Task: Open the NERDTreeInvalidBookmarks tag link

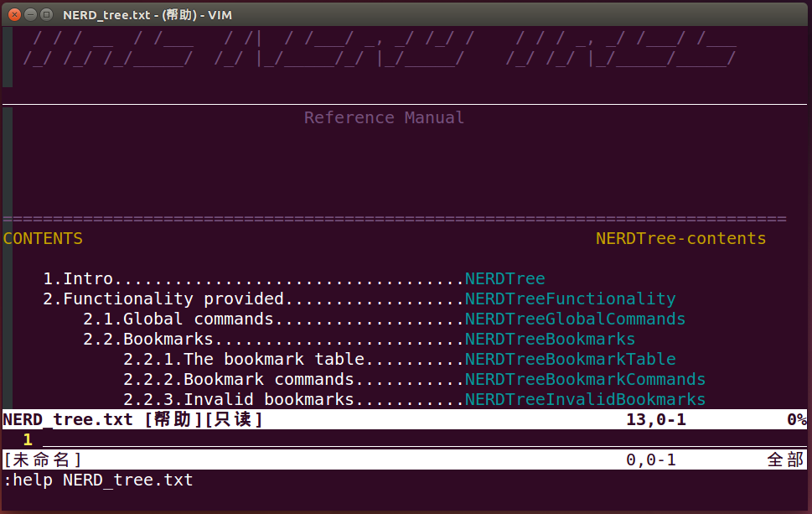Action: [x=585, y=400]
